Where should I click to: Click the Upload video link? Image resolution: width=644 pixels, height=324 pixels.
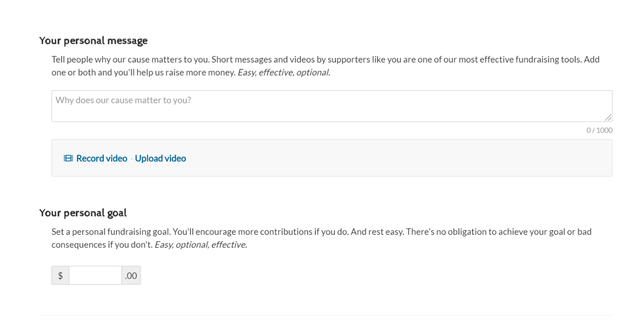coord(160,158)
